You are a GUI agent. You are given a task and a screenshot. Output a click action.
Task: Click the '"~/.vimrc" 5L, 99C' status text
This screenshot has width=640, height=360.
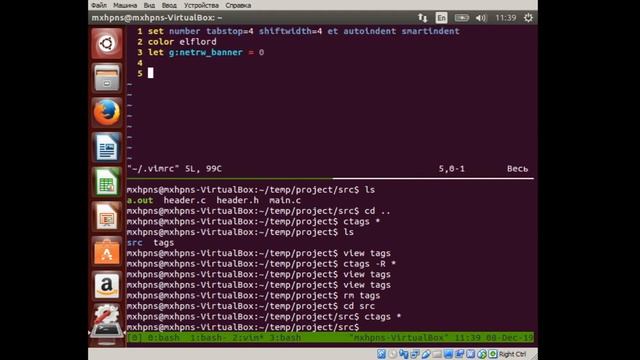point(174,169)
